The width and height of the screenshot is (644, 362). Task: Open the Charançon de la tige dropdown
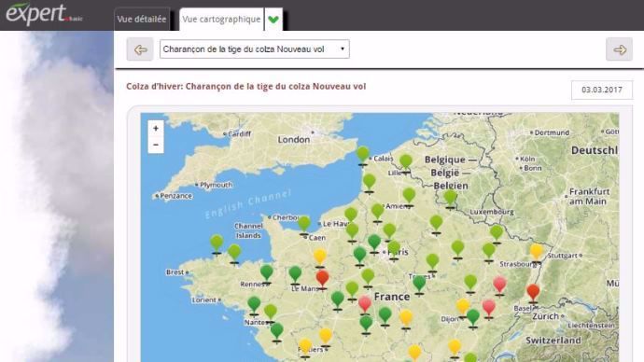(255, 49)
